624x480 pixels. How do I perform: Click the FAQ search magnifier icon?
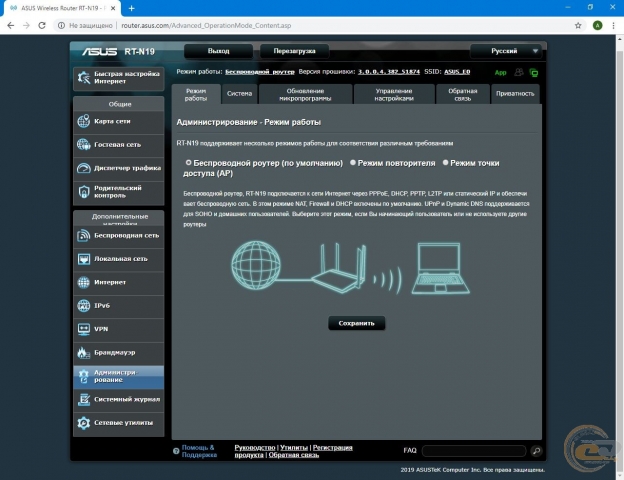tap(536, 451)
